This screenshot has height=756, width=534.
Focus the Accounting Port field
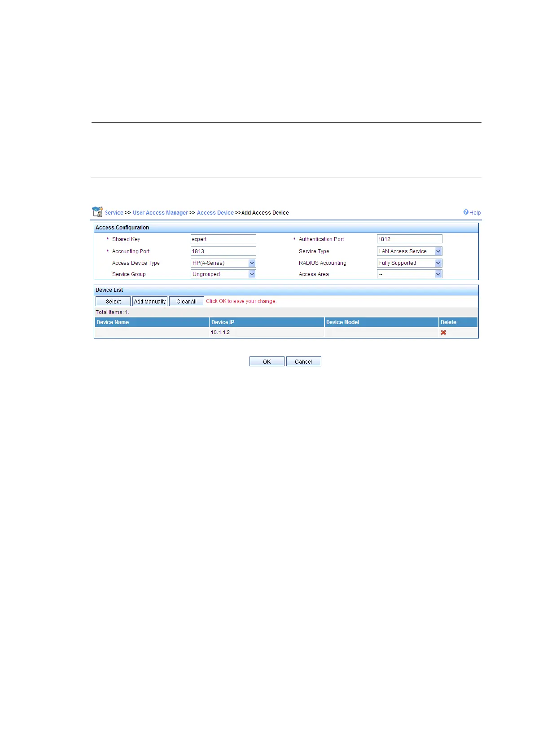pos(223,251)
